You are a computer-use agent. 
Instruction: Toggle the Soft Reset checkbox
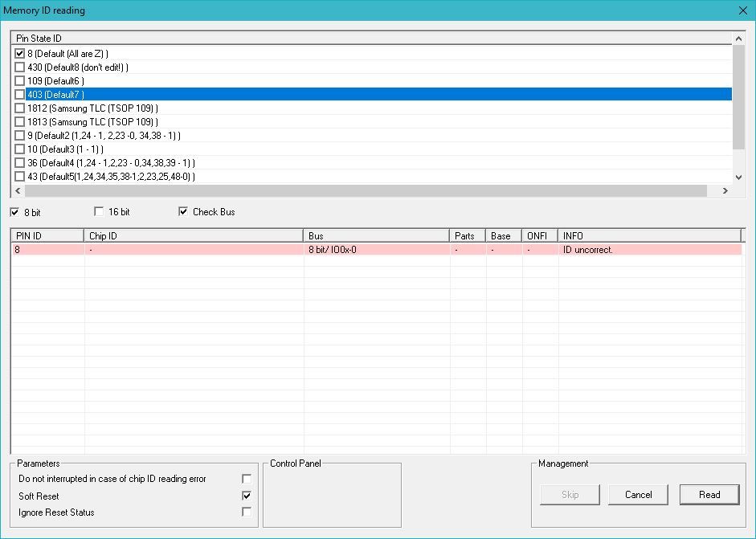tap(247, 496)
